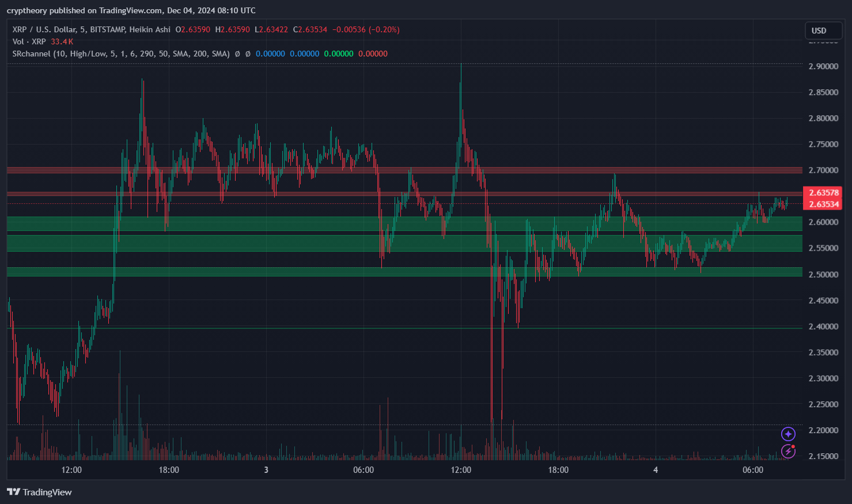This screenshot has width=852, height=504.
Task: Click the low value L2.63422
Action: (271, 29)
